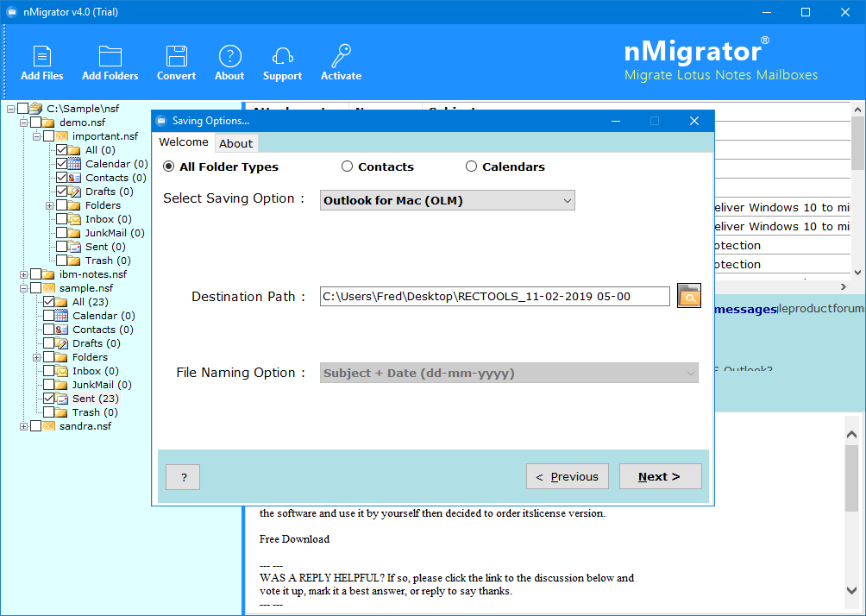866x616 pixels.
Task: Uncheck Calendar (0) checkbox under important.nsf
Action: pos(62,164)
